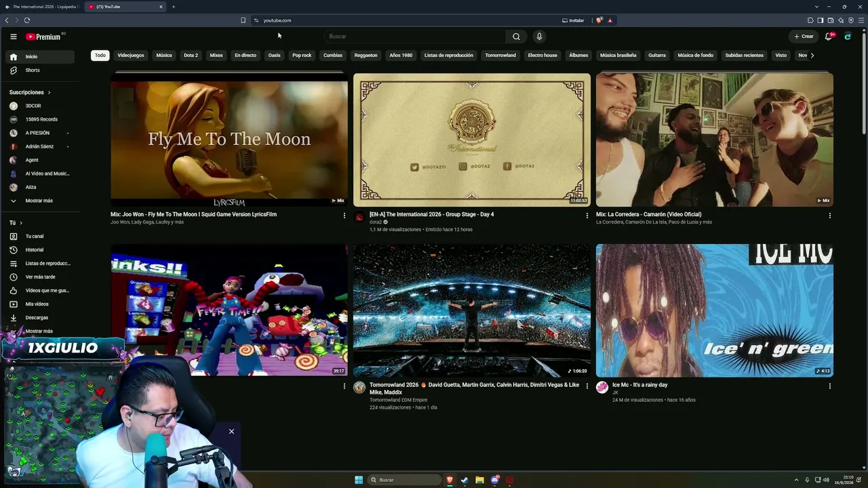Expand the Tú section arrow
The image size is (868, 488).
click(x=21, y=223)
